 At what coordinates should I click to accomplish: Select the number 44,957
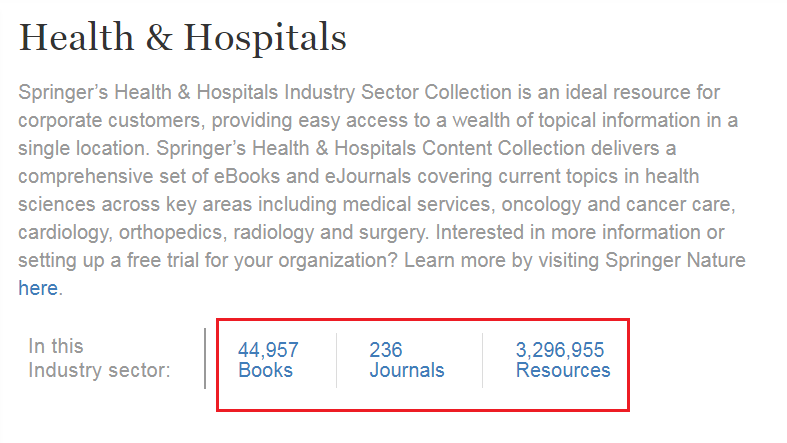tap(269, 350)
